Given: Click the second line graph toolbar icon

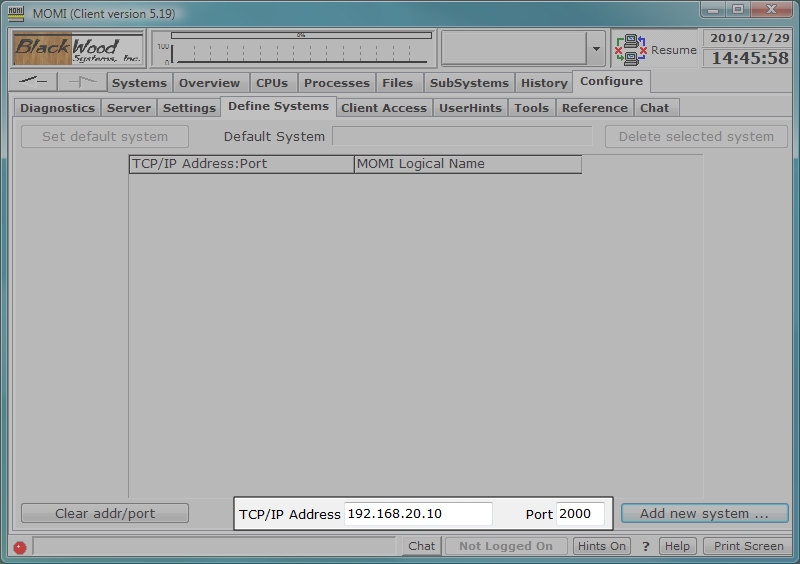Looking at the screenshot, I should click(82, 82).
